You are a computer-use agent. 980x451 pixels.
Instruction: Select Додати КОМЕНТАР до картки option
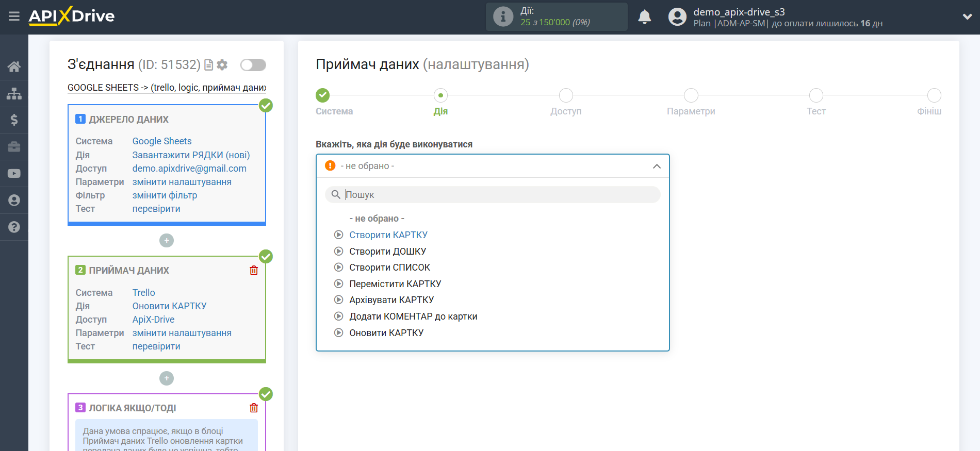click(x=413, y=316)
